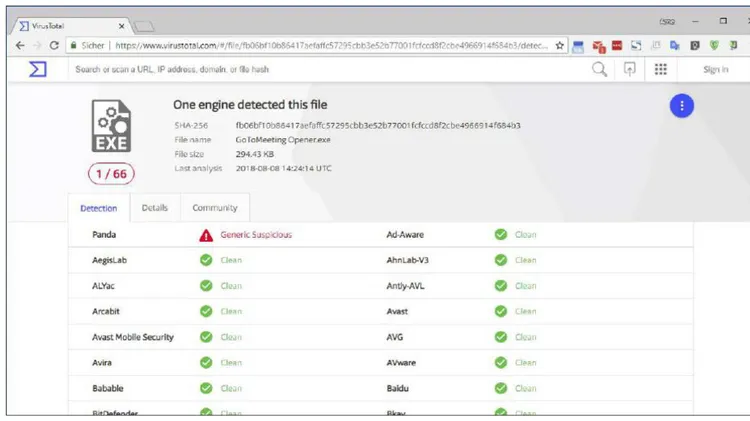Image resolution: width=750 pixels, height=421 pixels.
Task: Click the VirusTotal sigma logo
Action: pos(38,69)
